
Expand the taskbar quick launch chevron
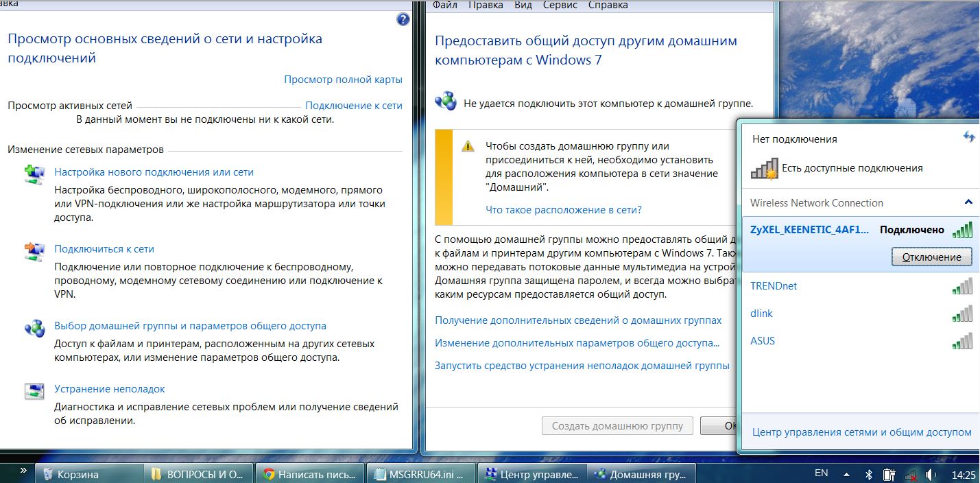pos(24,471)
